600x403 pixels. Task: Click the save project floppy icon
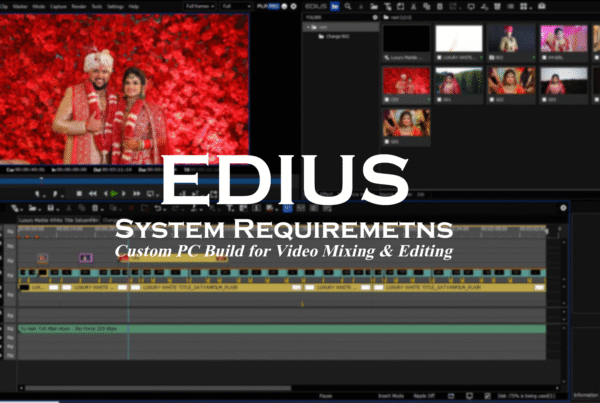click(x=51, y=208)
